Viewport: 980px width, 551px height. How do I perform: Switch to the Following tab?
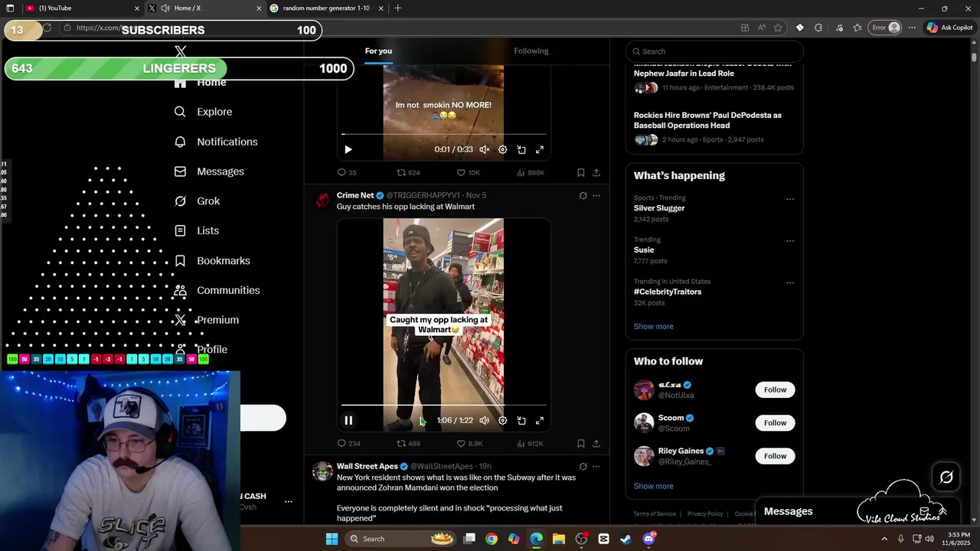coord(531,51)
